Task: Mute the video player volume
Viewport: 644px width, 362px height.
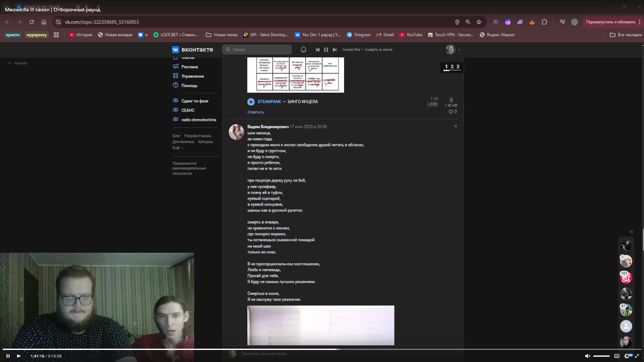Action: 587,356
